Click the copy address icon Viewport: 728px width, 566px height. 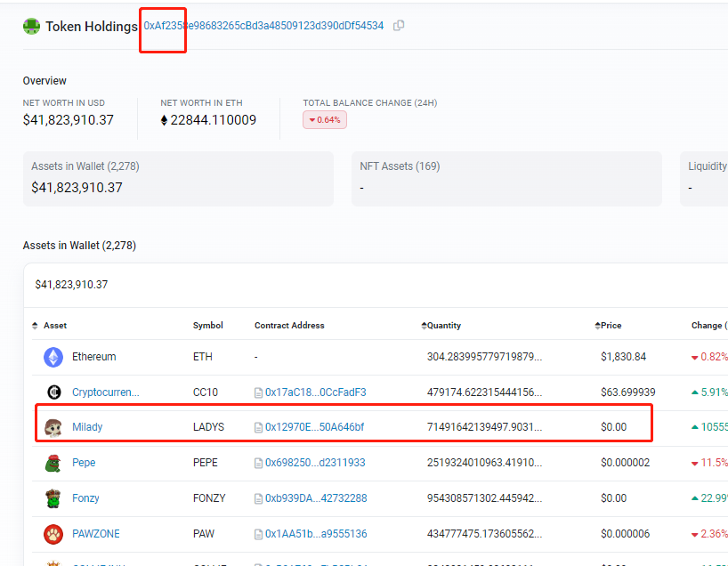[399, 26]
